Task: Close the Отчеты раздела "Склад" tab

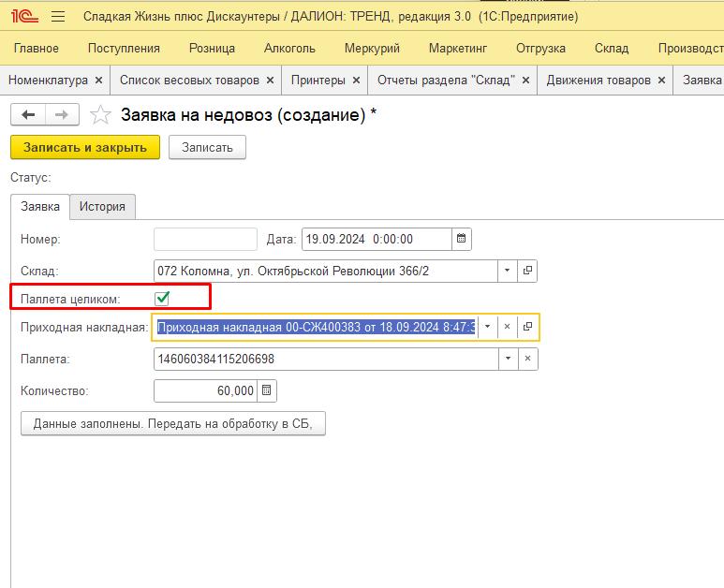Action: pyautogui.click(x=525, y=81)
